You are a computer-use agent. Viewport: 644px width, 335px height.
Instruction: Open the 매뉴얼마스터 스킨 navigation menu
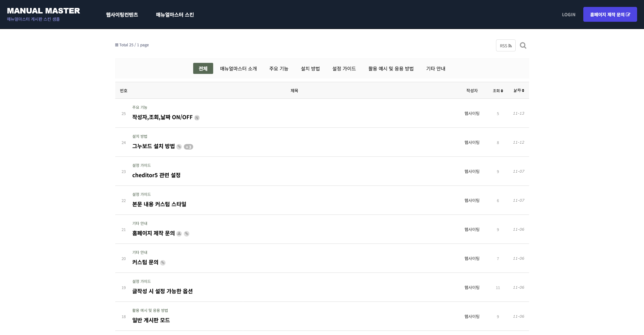pyautogui.click(x=175, y=15)
